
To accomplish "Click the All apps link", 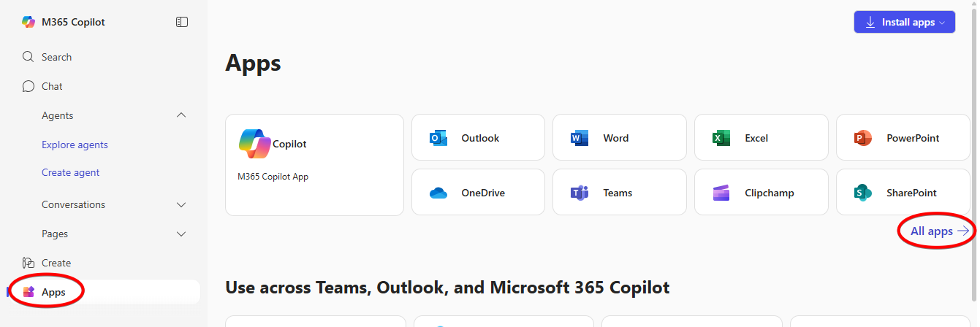I will [x=939, y=231].
